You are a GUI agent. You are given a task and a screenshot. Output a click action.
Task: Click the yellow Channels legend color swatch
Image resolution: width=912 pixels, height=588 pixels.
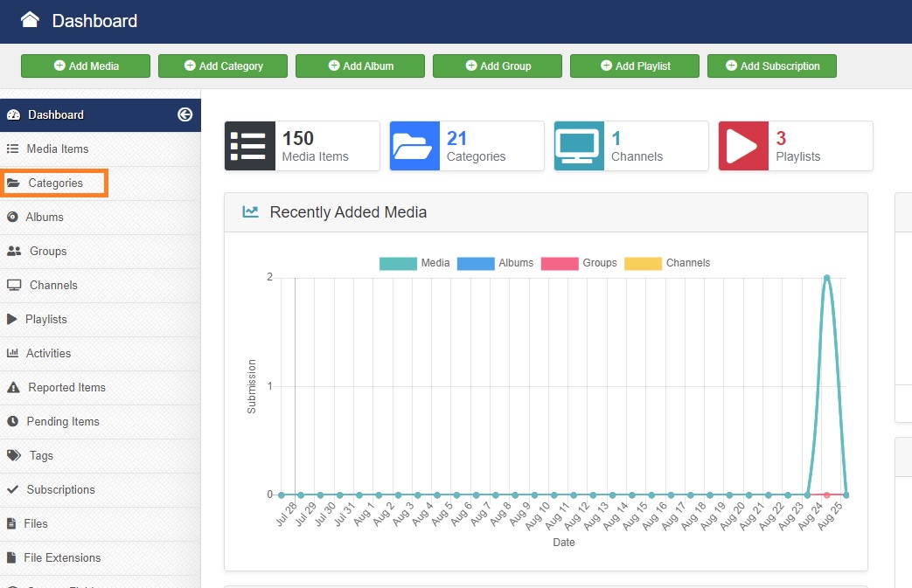pos(643,263)
